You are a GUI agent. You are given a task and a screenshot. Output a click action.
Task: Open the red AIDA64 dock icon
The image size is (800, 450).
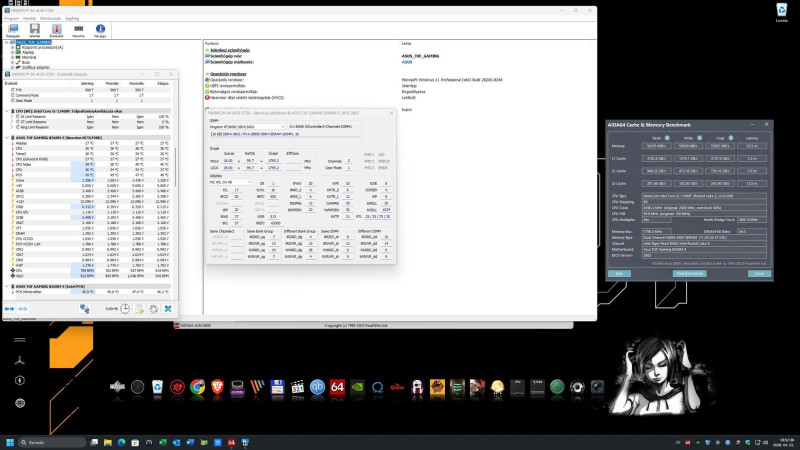pyautogui.click(x=337, y=387)
